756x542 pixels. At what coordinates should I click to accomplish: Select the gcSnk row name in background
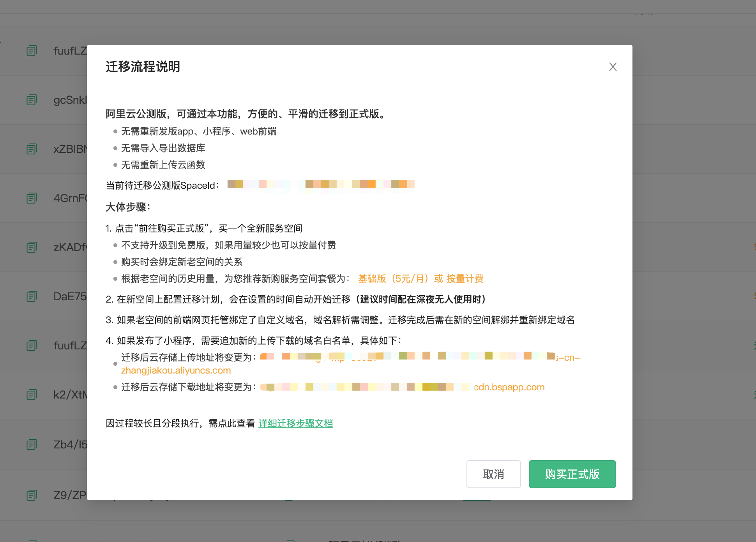70,100
